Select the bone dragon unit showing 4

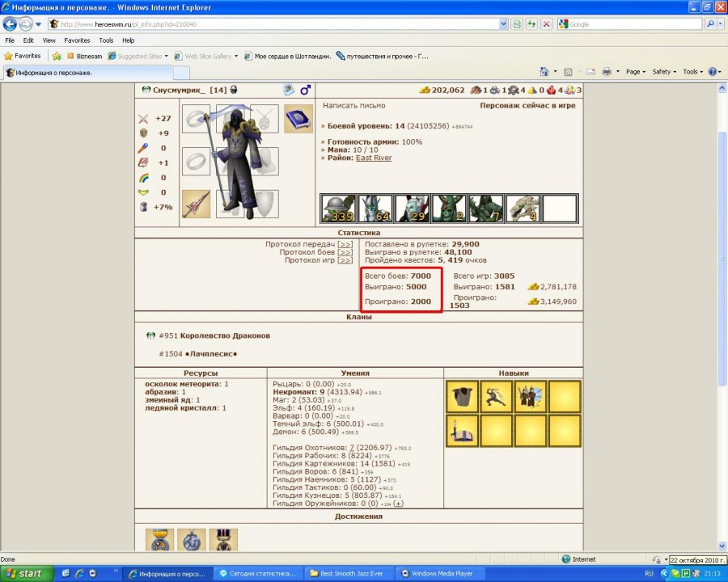[x=523, y=209]
